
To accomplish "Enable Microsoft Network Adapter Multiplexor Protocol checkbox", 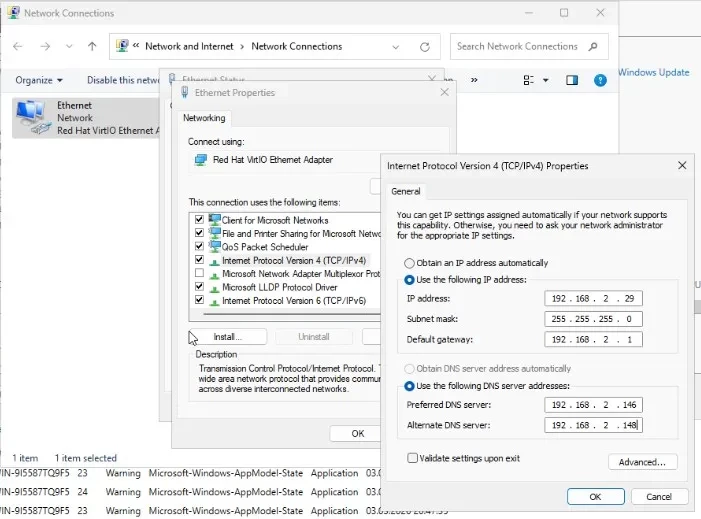I will [200, 273].
